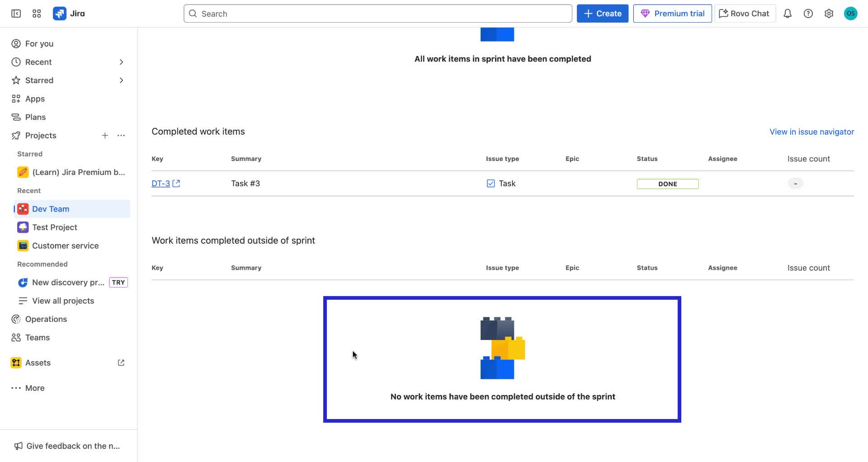Open Assets in a new window
The image size is (868, 462).
coord(121,362)
